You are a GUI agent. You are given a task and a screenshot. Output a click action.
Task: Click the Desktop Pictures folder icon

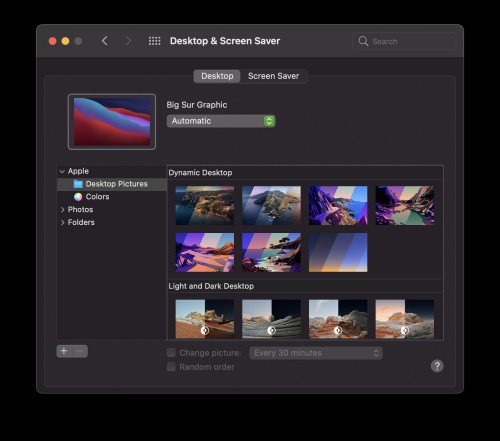78,184
